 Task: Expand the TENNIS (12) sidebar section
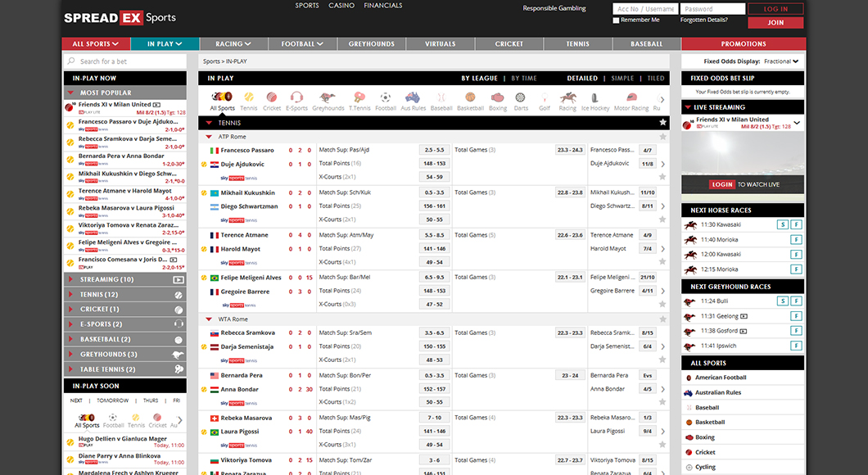pyautogui.click(x=125, y=295)
